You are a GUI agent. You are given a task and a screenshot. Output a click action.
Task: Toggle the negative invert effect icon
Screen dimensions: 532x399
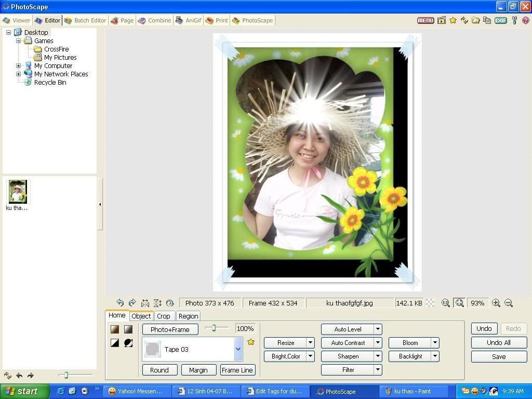(x=128, y=343)
